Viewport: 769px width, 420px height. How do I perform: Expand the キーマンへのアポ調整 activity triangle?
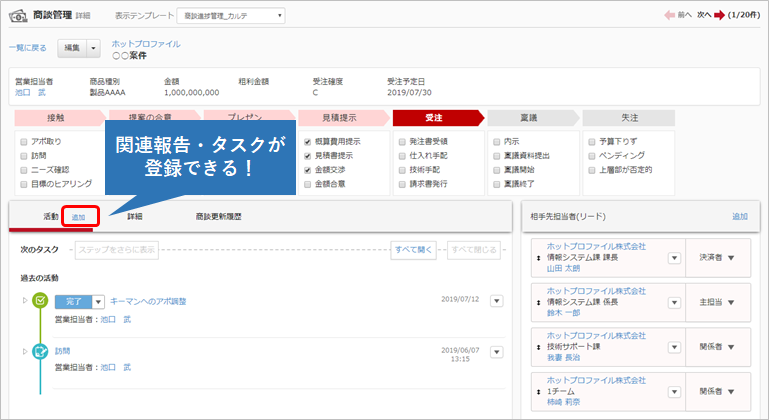(x=25, y=300)
